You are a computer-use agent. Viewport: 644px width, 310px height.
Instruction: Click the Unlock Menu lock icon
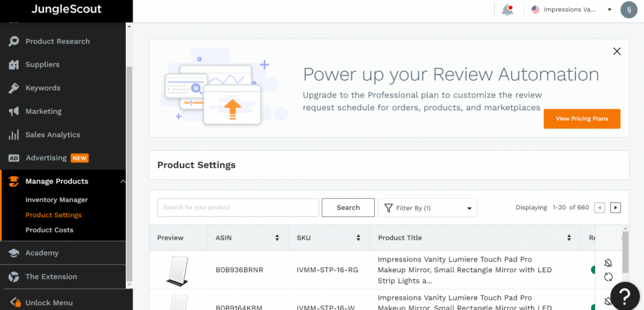[15, 302]
